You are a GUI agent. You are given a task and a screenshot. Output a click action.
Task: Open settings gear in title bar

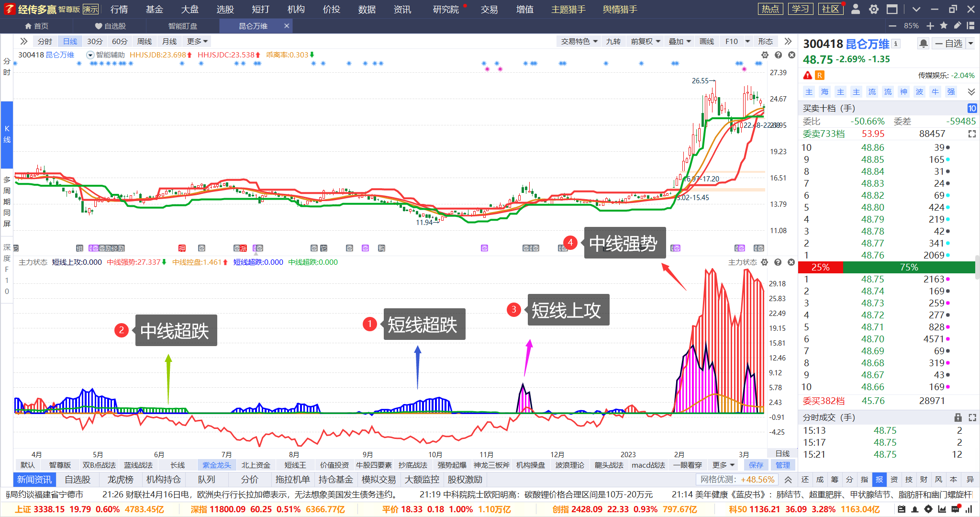[x=874, y=9]
